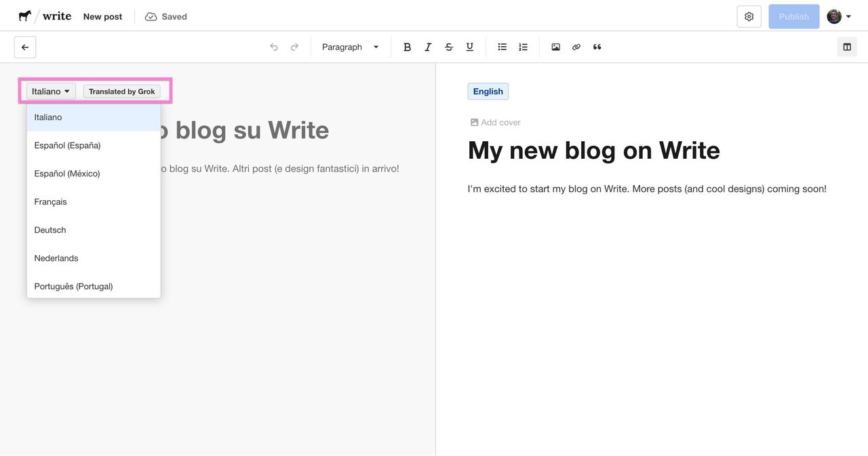Select Español (México) language
This screenshot has width=868, height=456.
(94, 174)
